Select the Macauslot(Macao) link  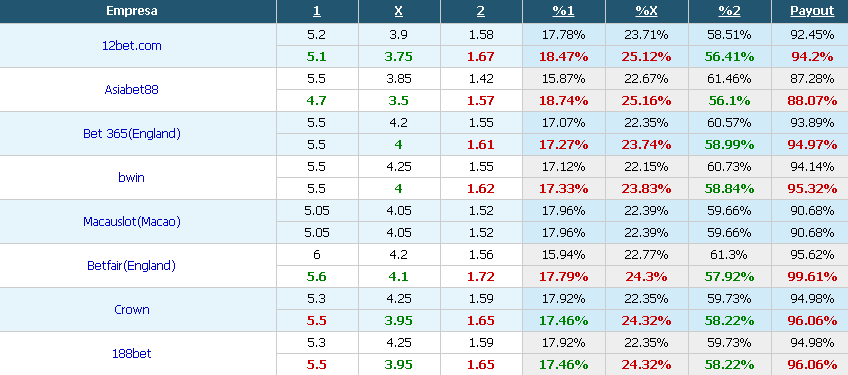pyautogui.click(x=131, y=221)
